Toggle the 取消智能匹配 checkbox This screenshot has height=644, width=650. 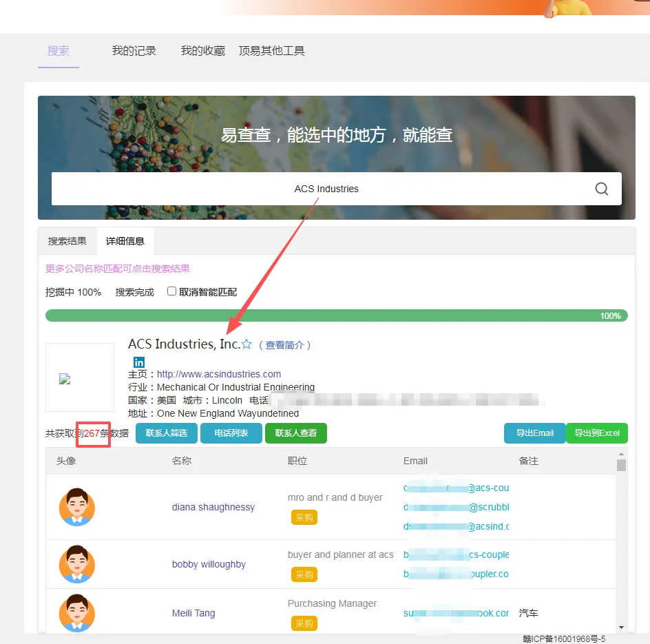click(171, 291)
